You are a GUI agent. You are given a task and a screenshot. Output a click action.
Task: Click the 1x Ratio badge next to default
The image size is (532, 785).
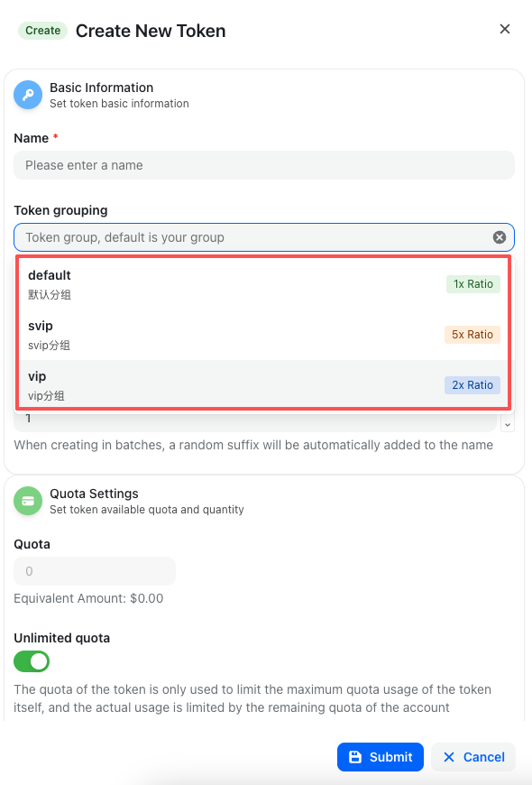[472, 283]
